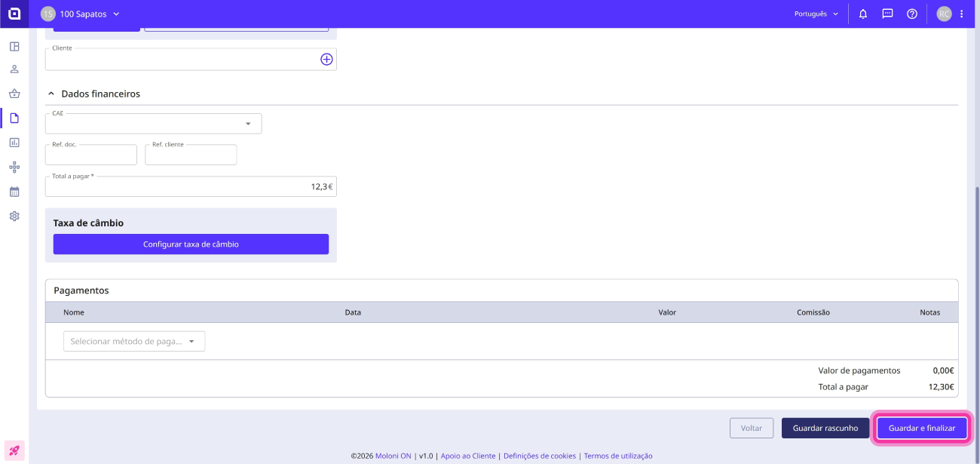Click the Data column header
Screen dimensions: 980x464
click(353, 312)
